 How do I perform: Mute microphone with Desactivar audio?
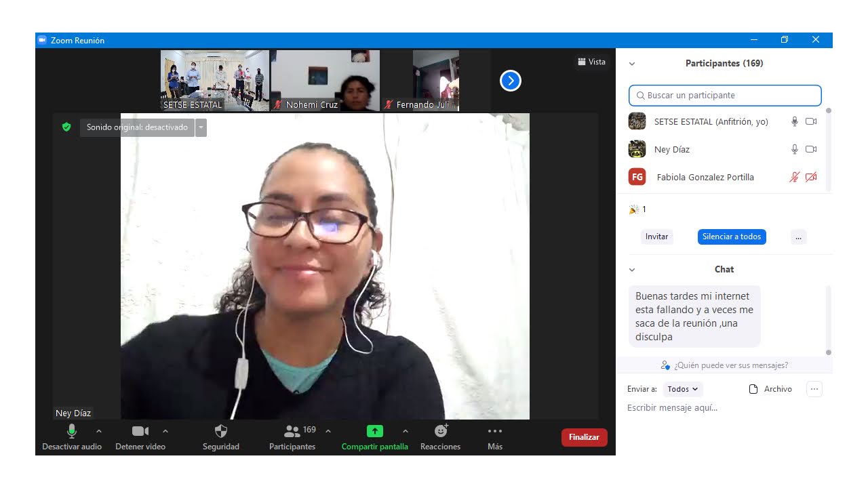tap(72, 431)
